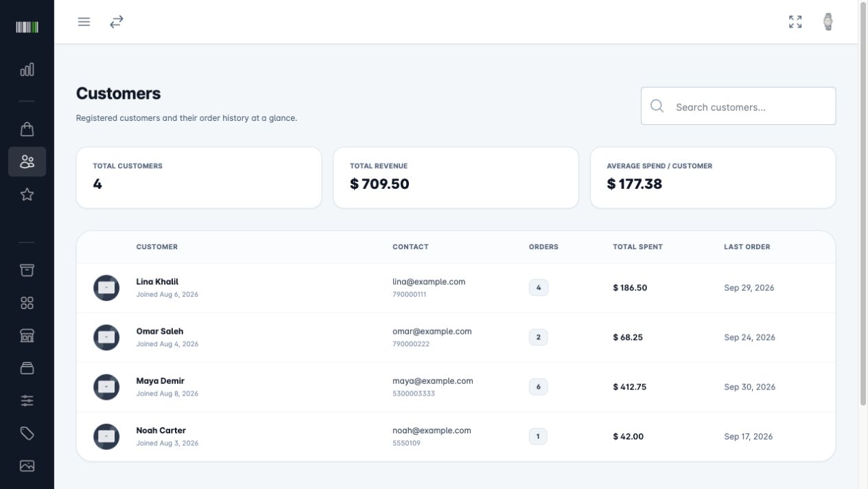Click the Total Revenue card value $ 709.50

coord(379,184)
